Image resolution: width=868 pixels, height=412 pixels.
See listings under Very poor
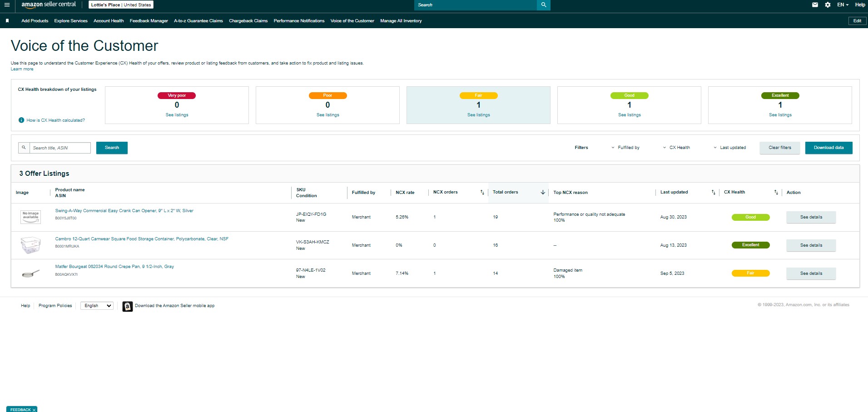click(x=177, y=115)
